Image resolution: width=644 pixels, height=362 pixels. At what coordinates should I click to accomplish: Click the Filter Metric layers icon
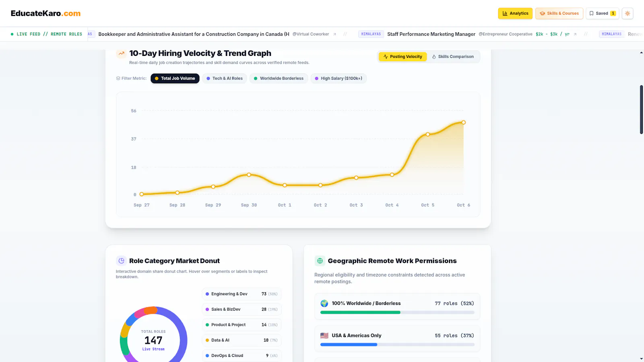(x=118, y=78)
